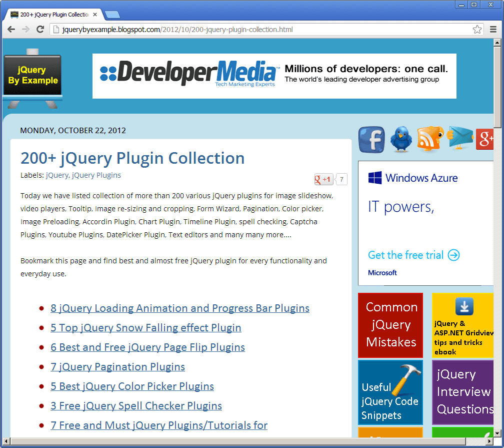This screenshot has width=504, height=448.
Task: Click the download icon on ebook tile
Action: pyautogui.click(x=464, y=306)
